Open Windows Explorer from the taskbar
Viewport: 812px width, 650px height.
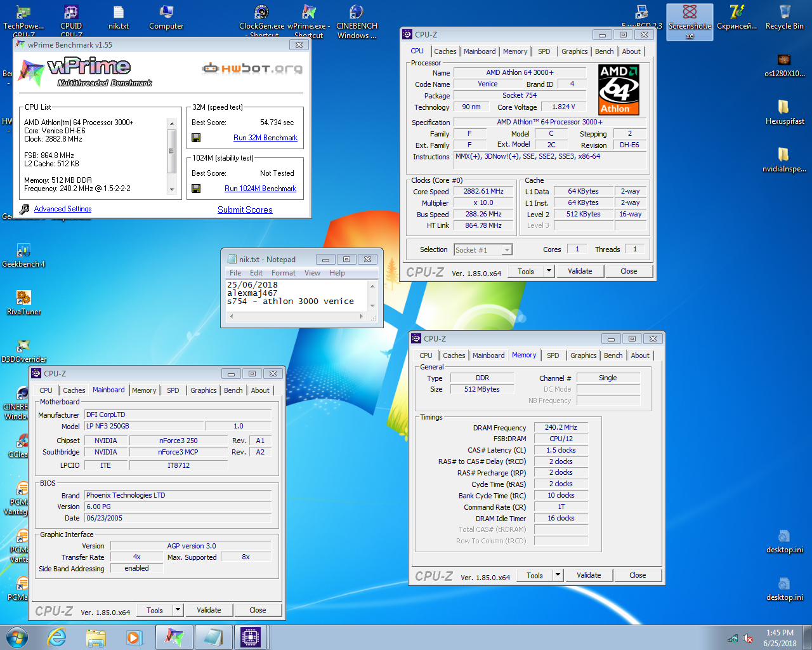[x=96, y=637]
